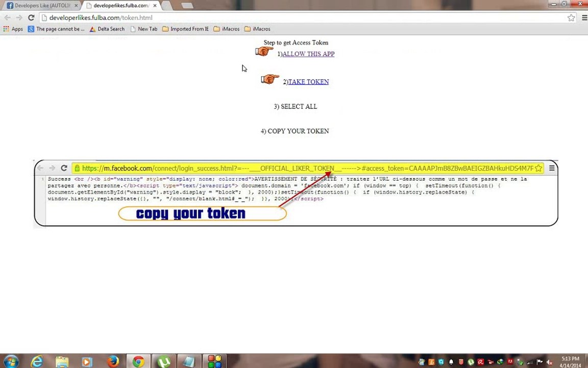Open 'The page cannot be...' bookmark
This screenshot has height=368, width=588.
[x=56, y=29]
